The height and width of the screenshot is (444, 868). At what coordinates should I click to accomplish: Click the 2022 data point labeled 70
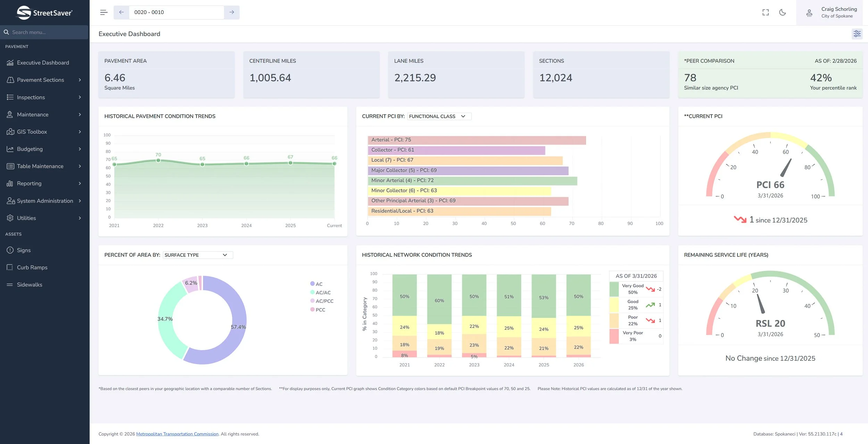click(158, 160)
